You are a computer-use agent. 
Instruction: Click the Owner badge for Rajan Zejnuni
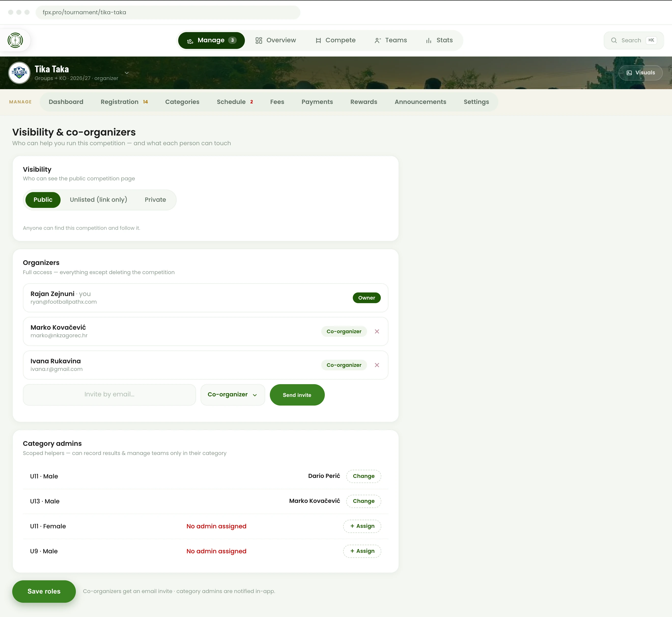(x=367, y=298)
